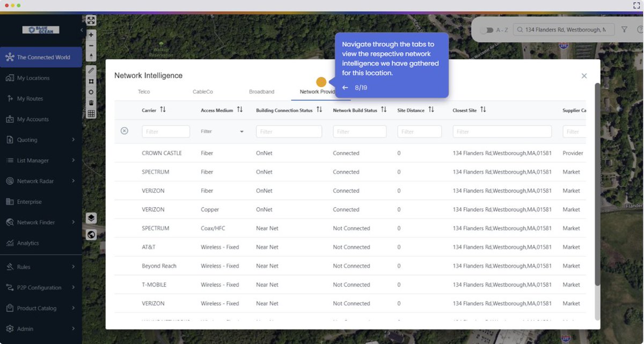Select the polygon drawing tool
The image size is (644, 344).
(x=91, y=81)
